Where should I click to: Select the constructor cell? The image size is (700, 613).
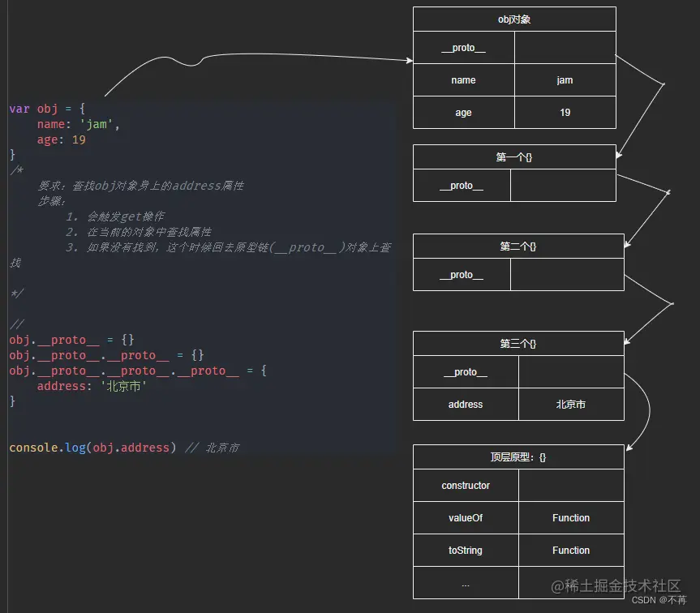[466, 485]
